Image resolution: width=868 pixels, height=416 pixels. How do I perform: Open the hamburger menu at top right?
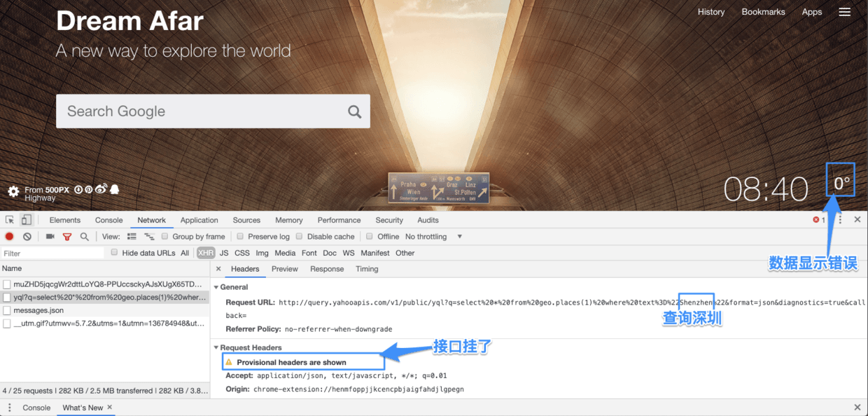(845, 12)
